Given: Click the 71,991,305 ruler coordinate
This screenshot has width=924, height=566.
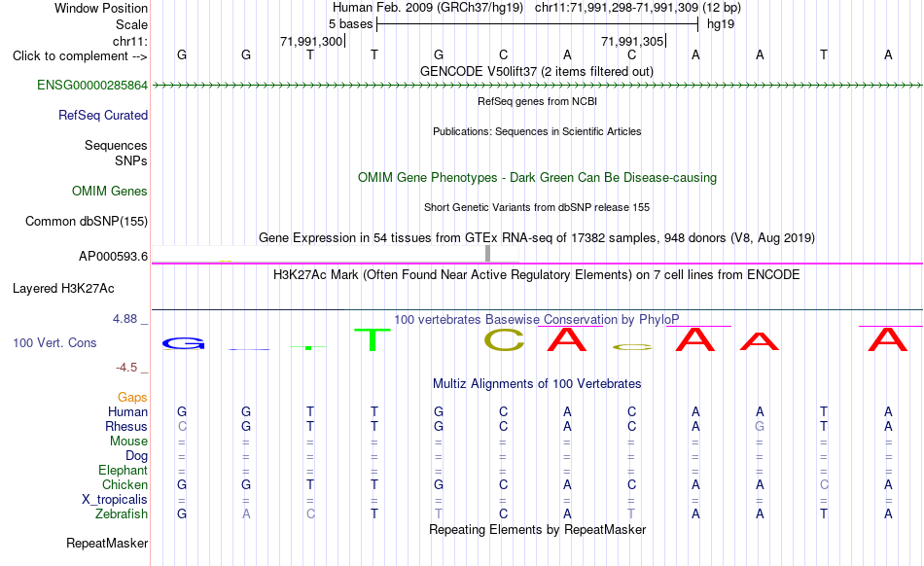Looking at the screenshot, I should pos(632,41).
